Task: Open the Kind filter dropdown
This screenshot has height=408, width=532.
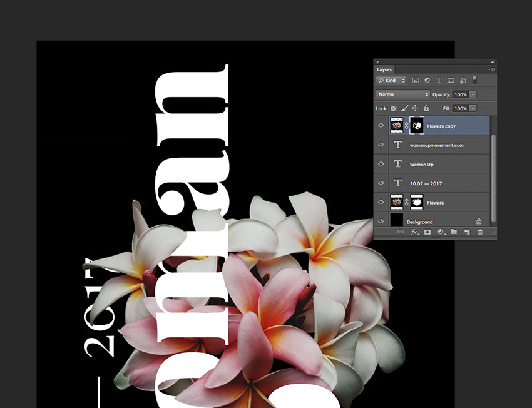Action: tap(391, 80)
